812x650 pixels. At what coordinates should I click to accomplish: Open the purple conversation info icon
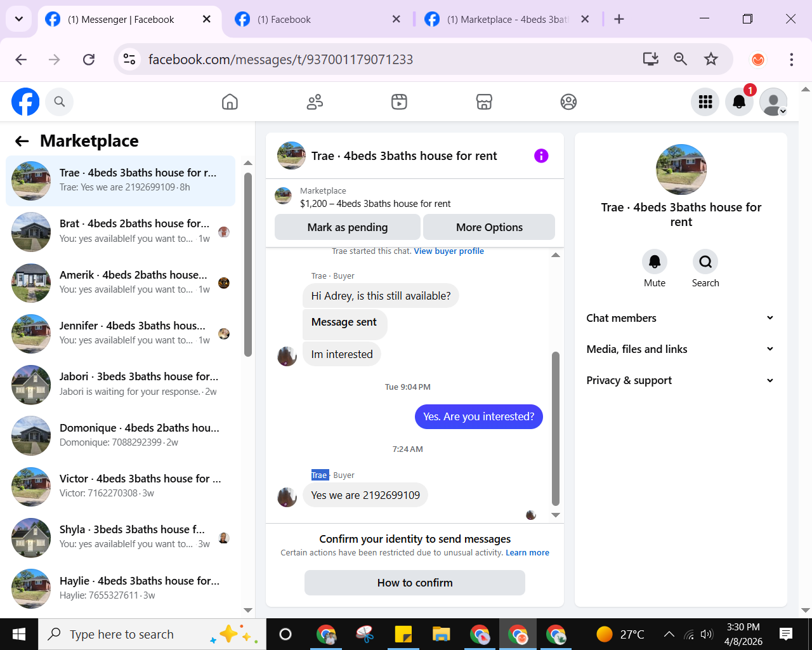541,156
